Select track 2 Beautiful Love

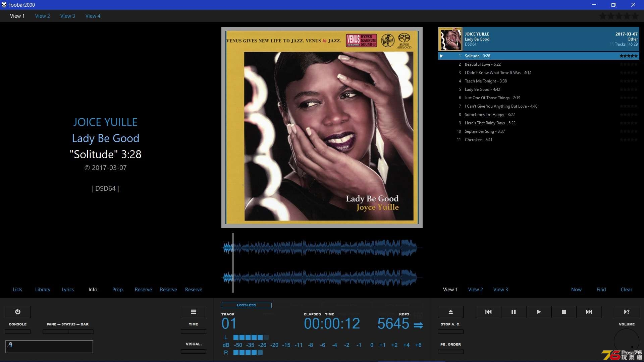click(x=538, y=64)
